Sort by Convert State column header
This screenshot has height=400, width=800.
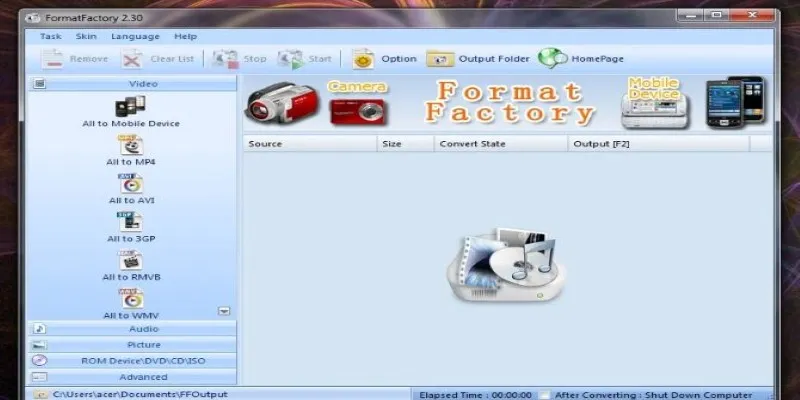[501, 144]
